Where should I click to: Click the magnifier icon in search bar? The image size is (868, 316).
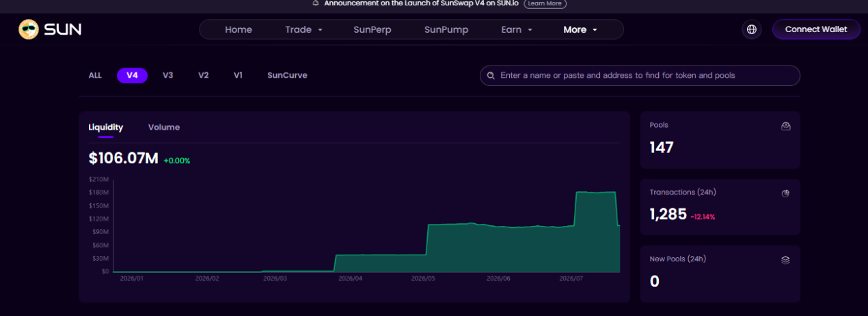point(491,76)
